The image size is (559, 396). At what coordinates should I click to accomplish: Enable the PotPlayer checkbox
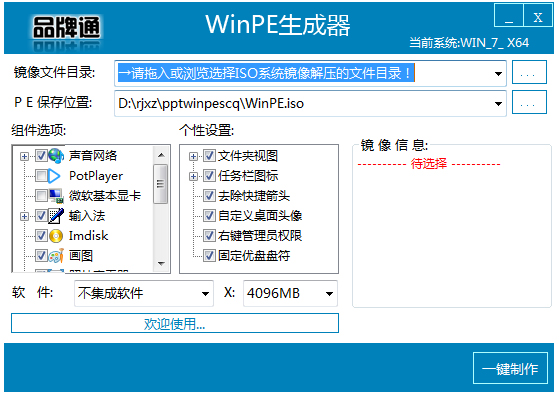click(41, 176)
